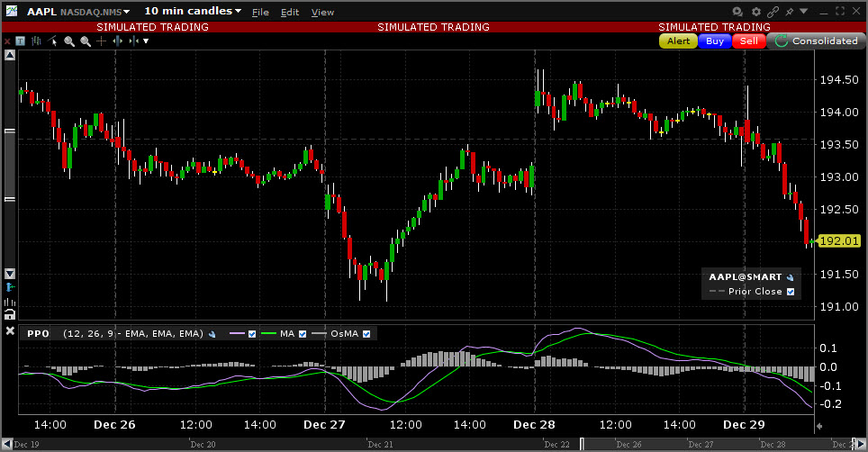Toggle the green MA line checkbox
Screen dimensions: 868x452
(x=303, y=334)
